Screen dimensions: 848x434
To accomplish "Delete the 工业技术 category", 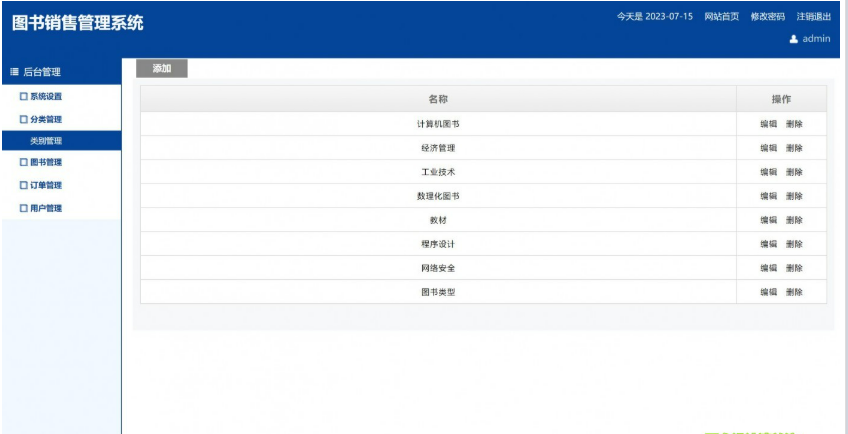I will pos(794,172).
